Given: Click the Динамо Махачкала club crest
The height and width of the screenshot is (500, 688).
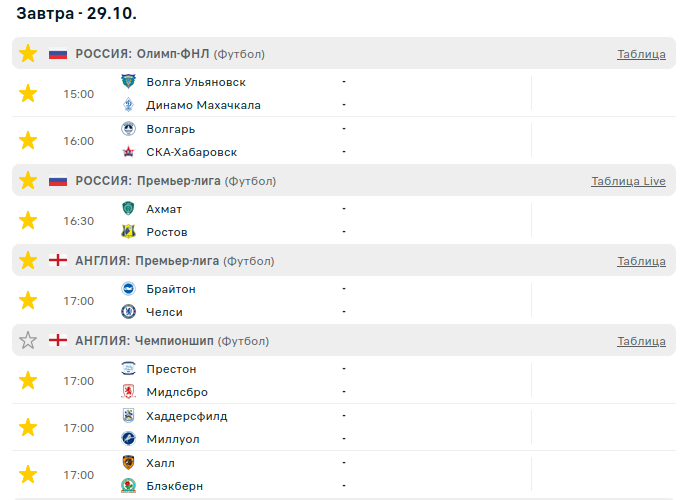Looking at the screenshot, I should pyautogui.click(x=128, y=105).
